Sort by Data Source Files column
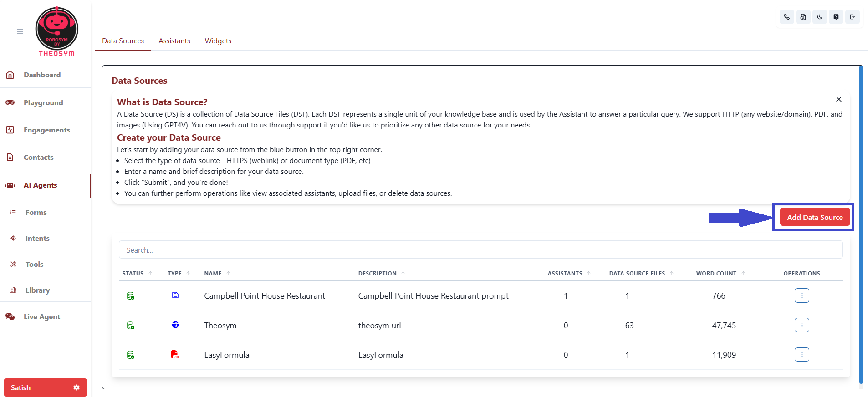The width and height of the screenshot is (868, 397). click(641, 273)
